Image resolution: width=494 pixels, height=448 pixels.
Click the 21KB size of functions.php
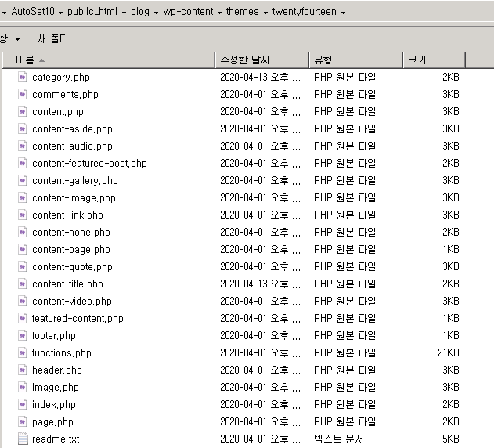(x=449, y=352)
